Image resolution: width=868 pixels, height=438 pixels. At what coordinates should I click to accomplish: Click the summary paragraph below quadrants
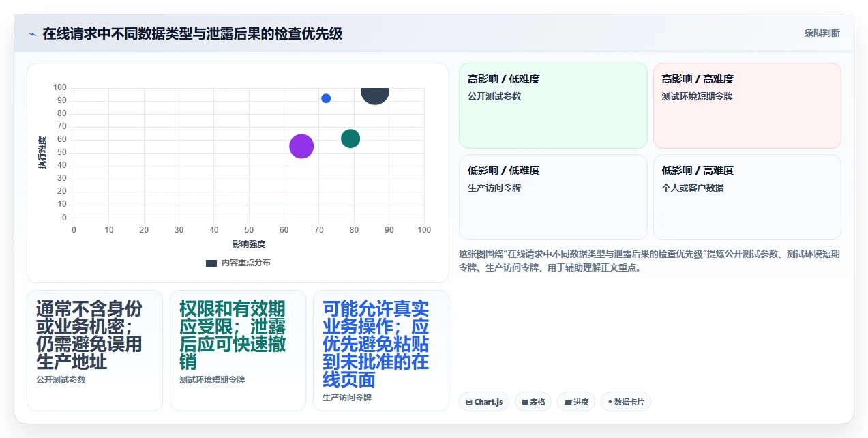tap(650, 261)
